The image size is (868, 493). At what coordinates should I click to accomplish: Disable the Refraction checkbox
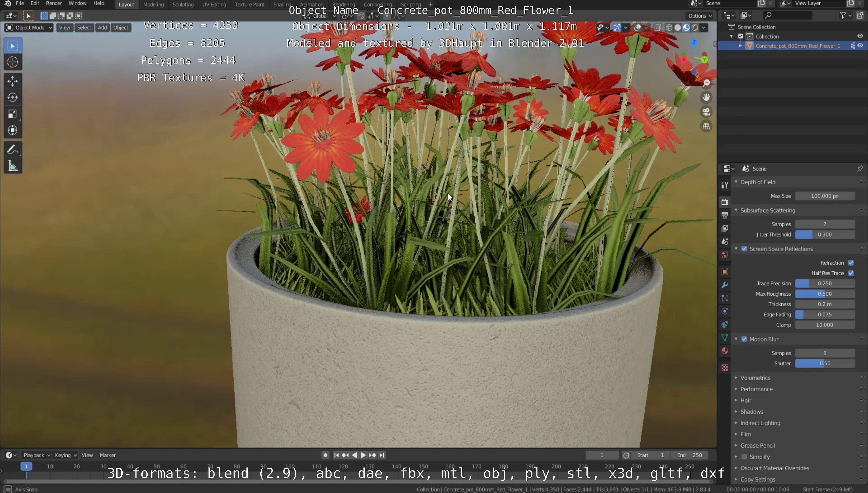point(851,263)
